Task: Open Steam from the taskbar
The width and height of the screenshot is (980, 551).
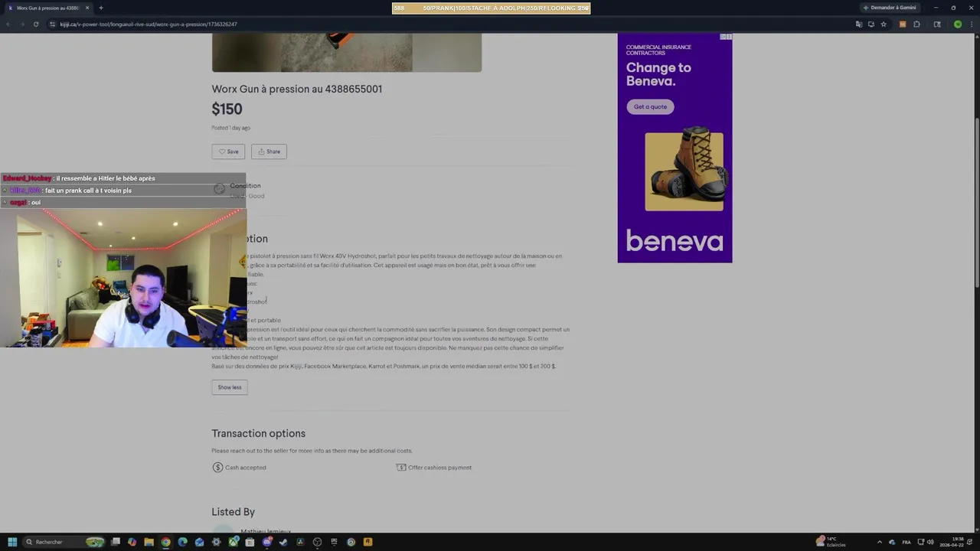Action: pyautogui.click(x=283, y=542)
